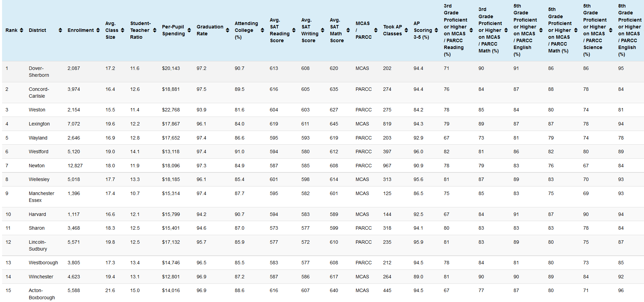Image resolution: width=644 pixels, height=302 pixels.
Task: Click Weston spending value $22,768
Action: 171,110
